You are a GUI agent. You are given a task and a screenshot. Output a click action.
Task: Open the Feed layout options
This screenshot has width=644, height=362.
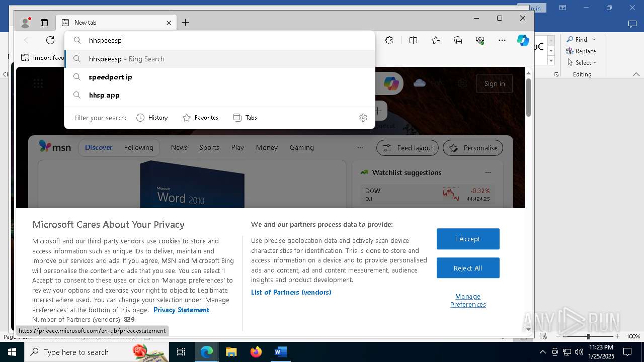pyautogui.click(x=408, y=148)
